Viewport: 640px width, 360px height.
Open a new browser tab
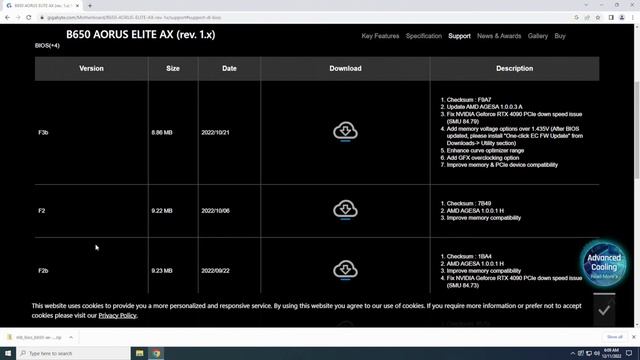(x=90, y=6)
